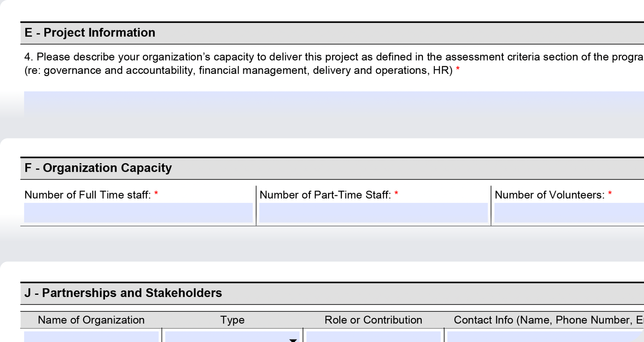Click the Number of Part-Time Staff field

[372, 212]
